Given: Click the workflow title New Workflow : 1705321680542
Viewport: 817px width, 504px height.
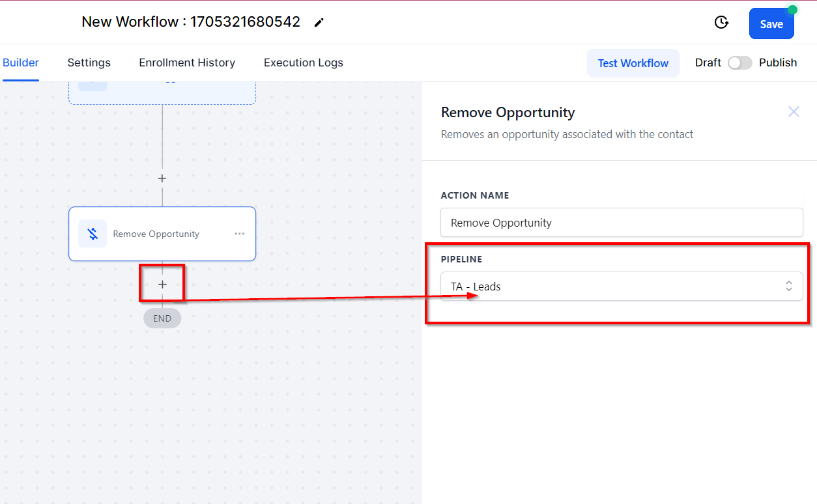Looking at the screenshot, I should [x=191, y=22].
